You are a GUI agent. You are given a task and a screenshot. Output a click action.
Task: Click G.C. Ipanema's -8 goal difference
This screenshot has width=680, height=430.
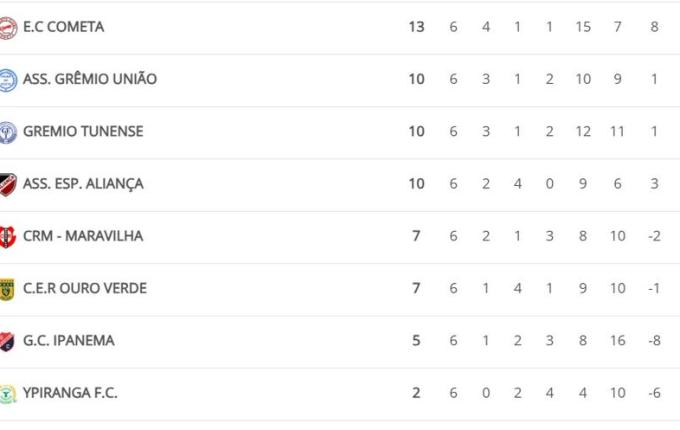pos(654,341)
